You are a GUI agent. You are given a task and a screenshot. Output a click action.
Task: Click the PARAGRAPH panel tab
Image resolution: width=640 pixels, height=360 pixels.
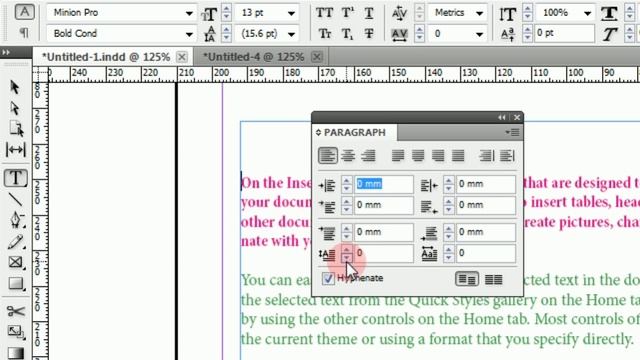point(354,132)
